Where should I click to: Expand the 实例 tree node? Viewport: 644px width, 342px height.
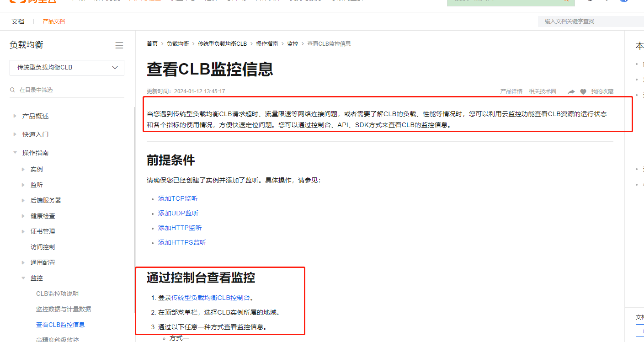[x=23, y=169]
